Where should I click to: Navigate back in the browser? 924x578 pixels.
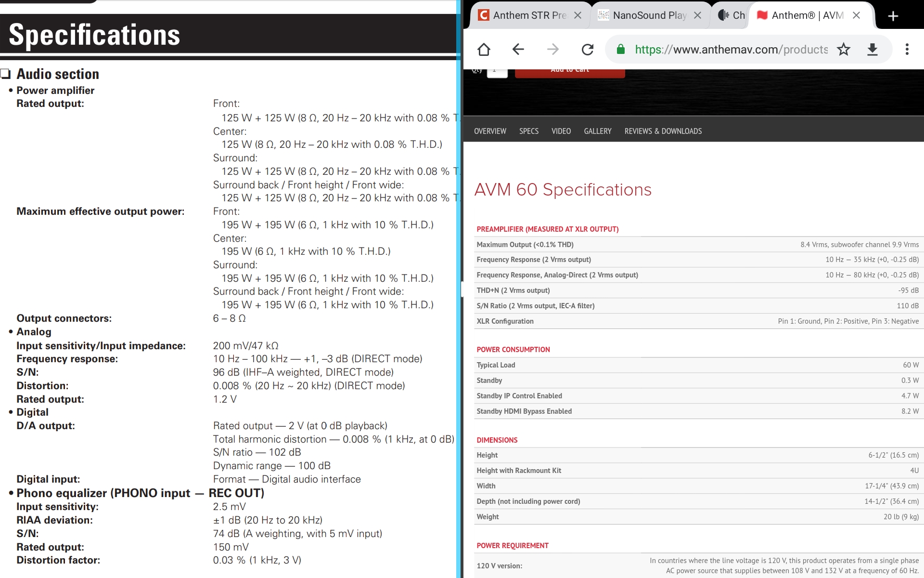tap(518, 50)
